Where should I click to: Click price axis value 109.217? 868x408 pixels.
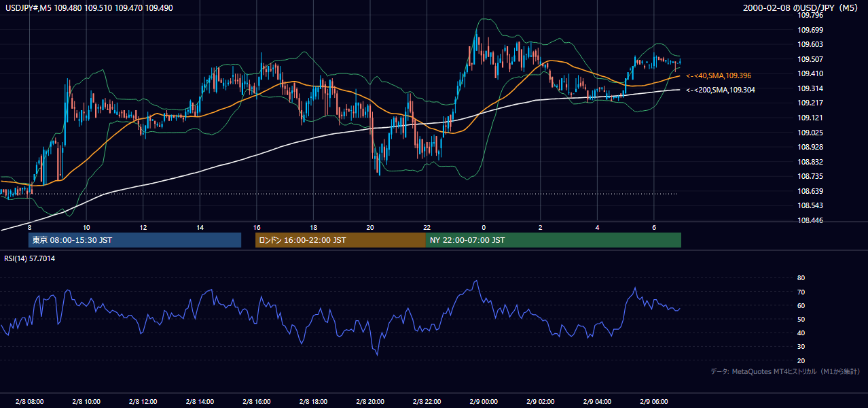click(x=810, y=103)
